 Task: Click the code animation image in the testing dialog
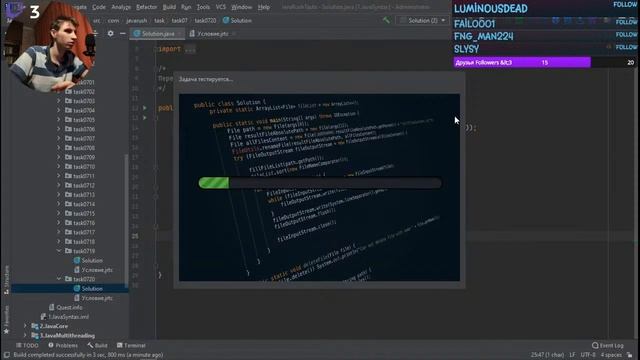319,187
